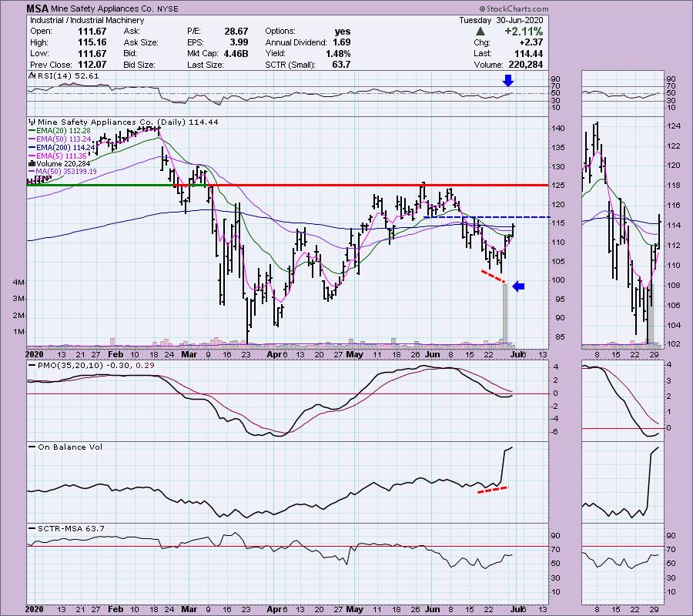The image size is (693, 616).
Task: Select the Chg value +2.37
Action: (531, 42)
